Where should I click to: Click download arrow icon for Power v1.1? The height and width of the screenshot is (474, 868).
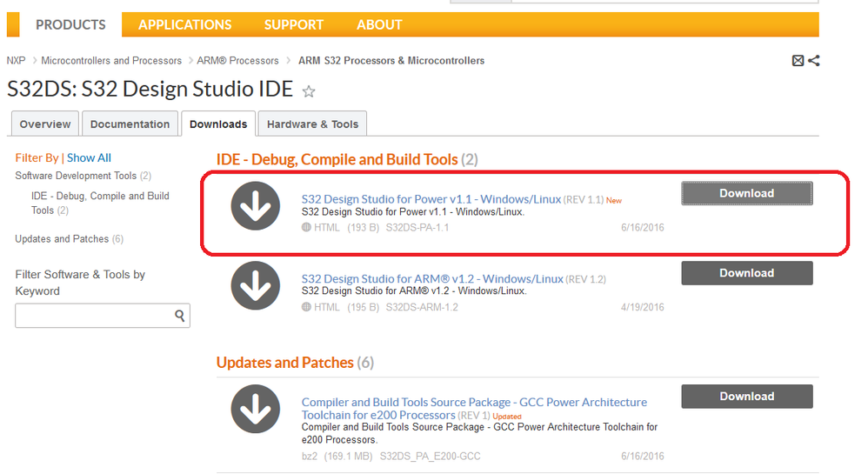point(256,206)
